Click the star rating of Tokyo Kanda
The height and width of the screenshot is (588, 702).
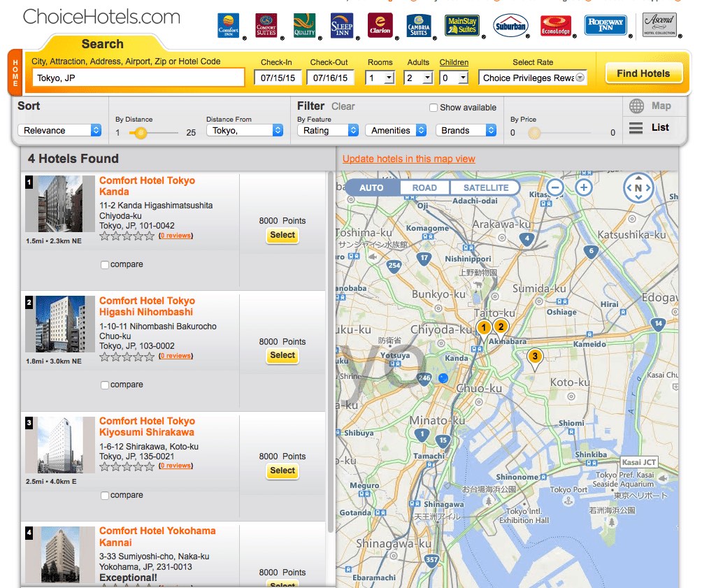coord(127,236)
